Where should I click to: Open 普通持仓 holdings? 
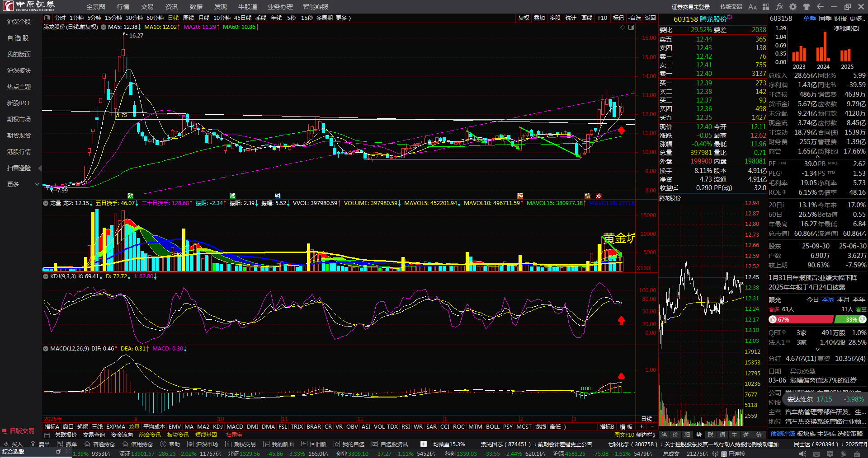(100, 444)
